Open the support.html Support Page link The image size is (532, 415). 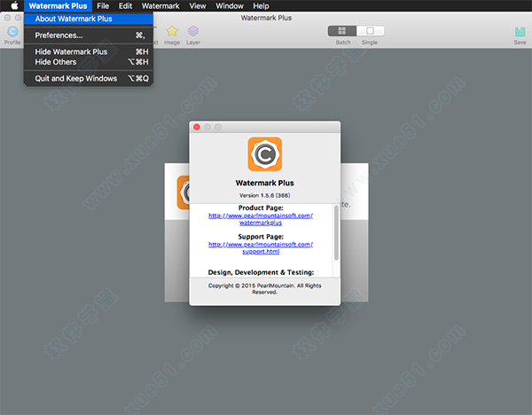click(261, 247)
